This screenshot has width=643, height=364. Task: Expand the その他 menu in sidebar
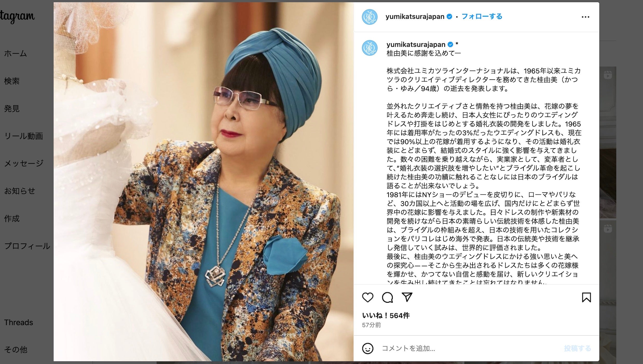coord(16,349)
